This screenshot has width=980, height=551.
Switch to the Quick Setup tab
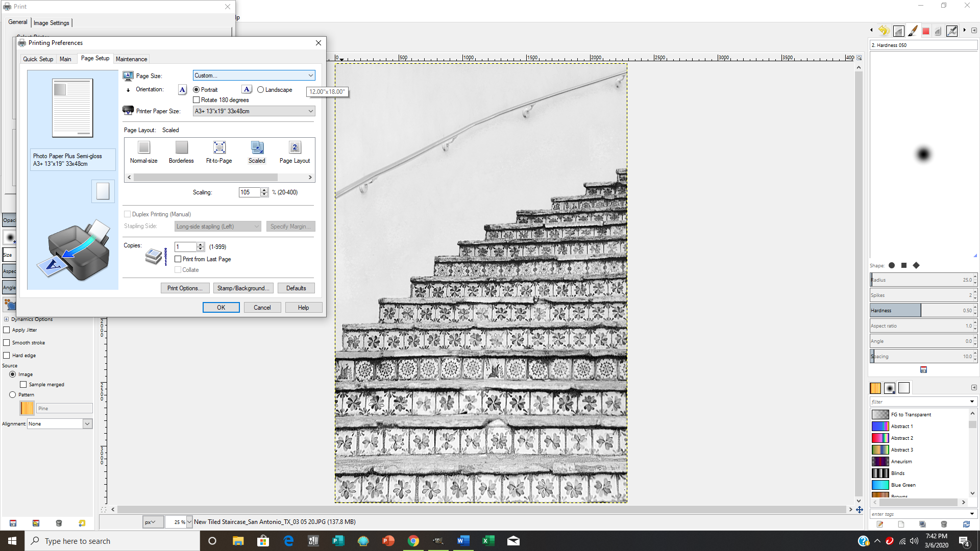pos(38,59)
